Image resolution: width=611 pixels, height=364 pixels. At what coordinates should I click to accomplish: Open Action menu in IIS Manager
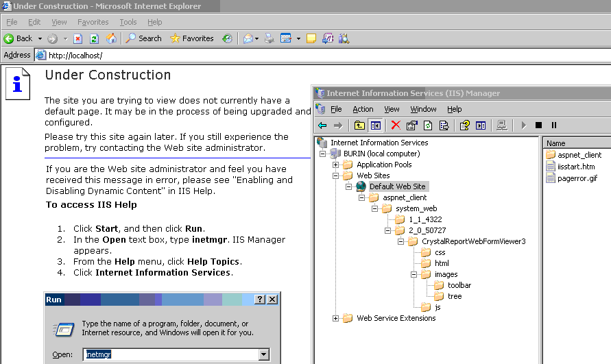point(363,109)
